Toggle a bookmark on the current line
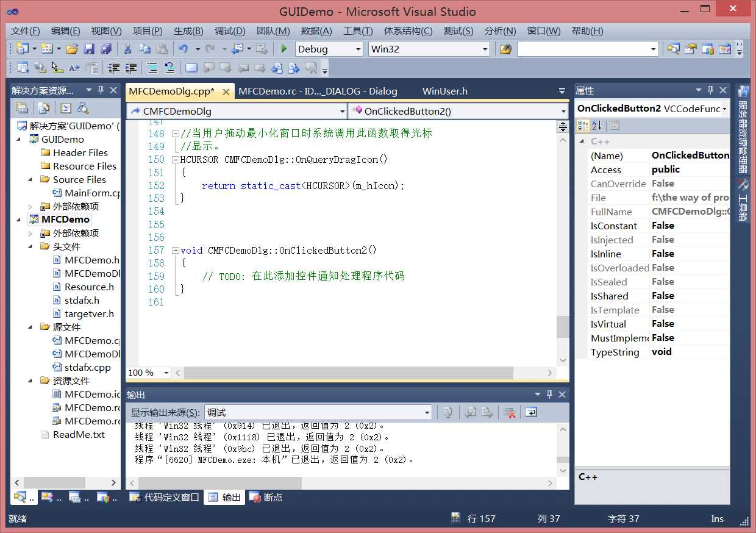 191,68
